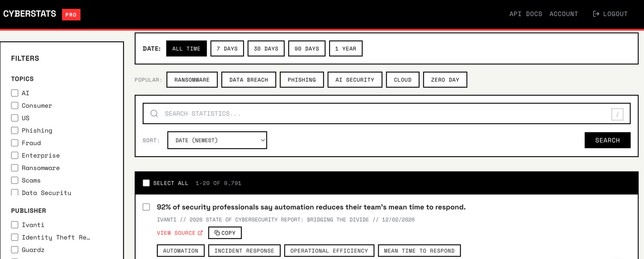The height and width of the screenshot is (259, 644).
Task: Click the Mean Time to Respond tag
Action: click(x=419, y=251)
